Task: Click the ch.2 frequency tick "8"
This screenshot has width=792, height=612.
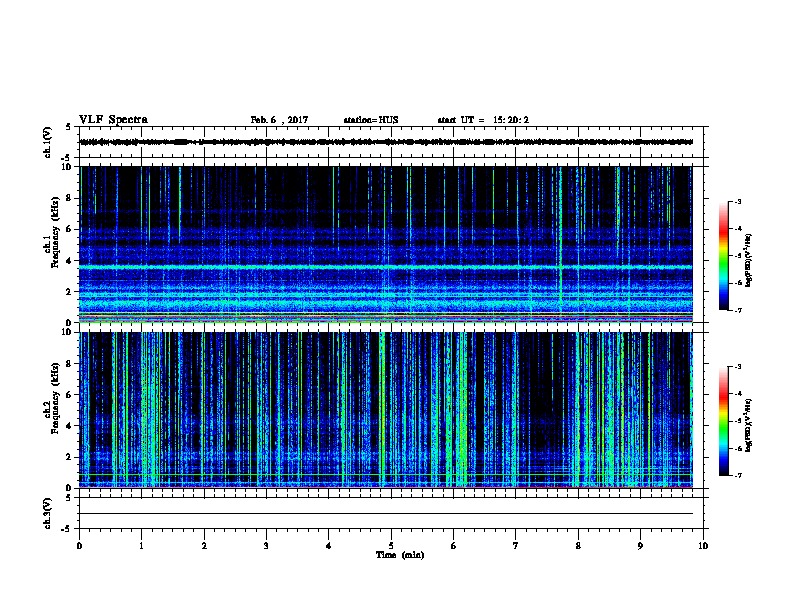Action: 69,364
